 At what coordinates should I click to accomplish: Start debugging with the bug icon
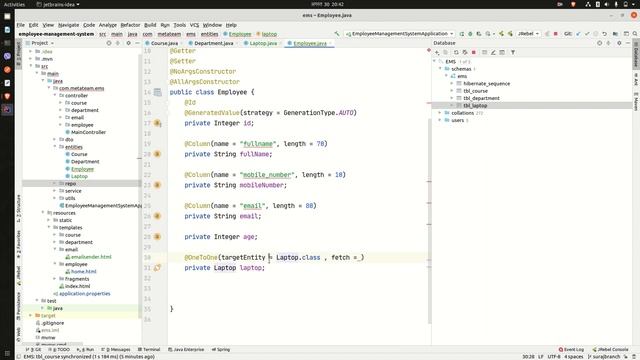pos(470,34)
